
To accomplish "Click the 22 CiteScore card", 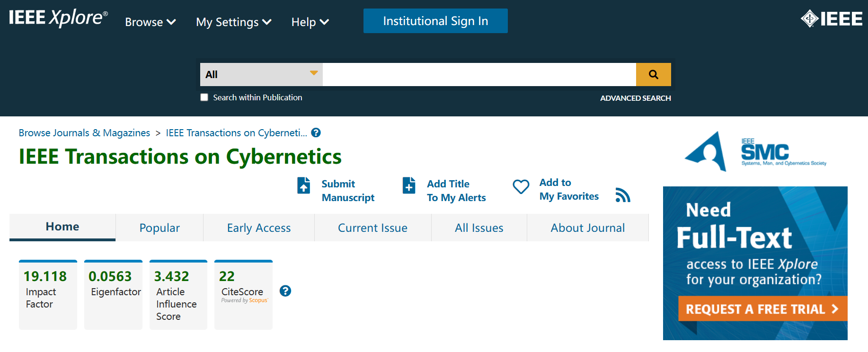I will (243, 295).
